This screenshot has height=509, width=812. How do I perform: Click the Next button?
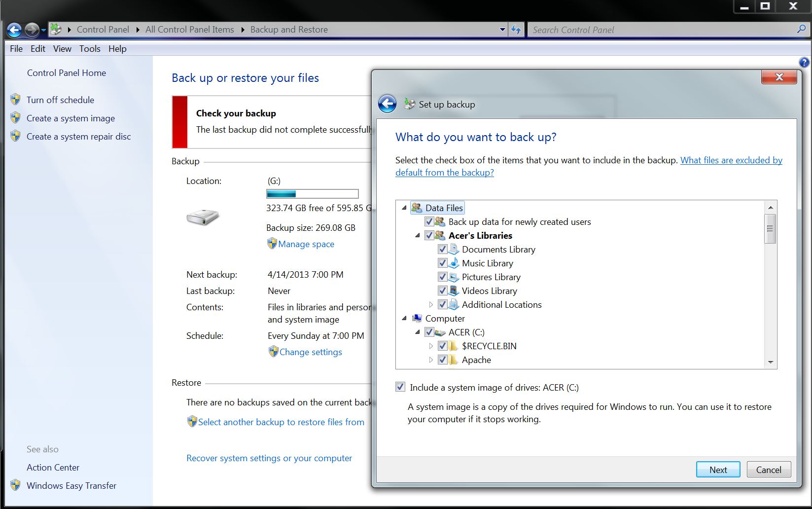click(x=718, y=470)
